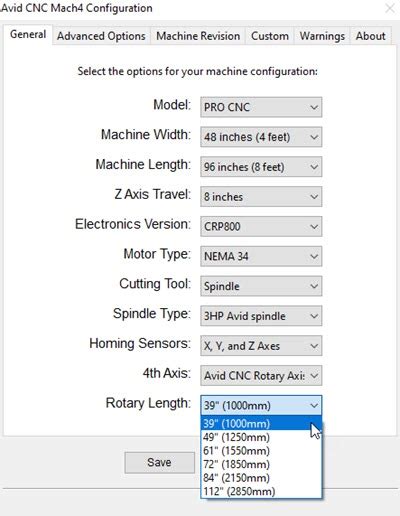Open the Homing Sensors dropdown
400x516 pixels.
(x=261, y=346)
